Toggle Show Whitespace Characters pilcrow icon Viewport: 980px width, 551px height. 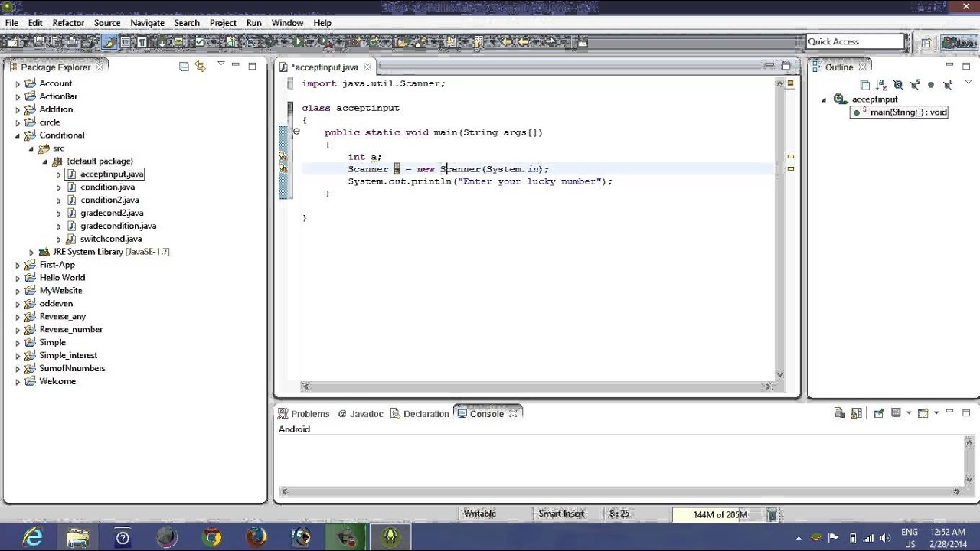coord(142,41)
